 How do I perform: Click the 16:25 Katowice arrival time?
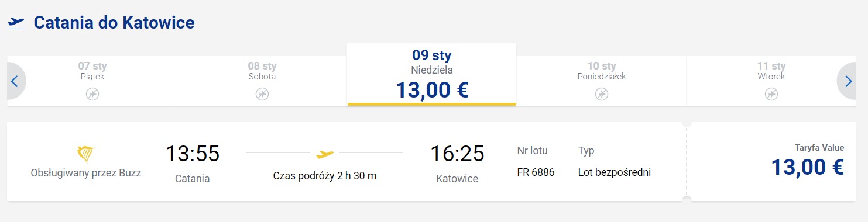457,154
